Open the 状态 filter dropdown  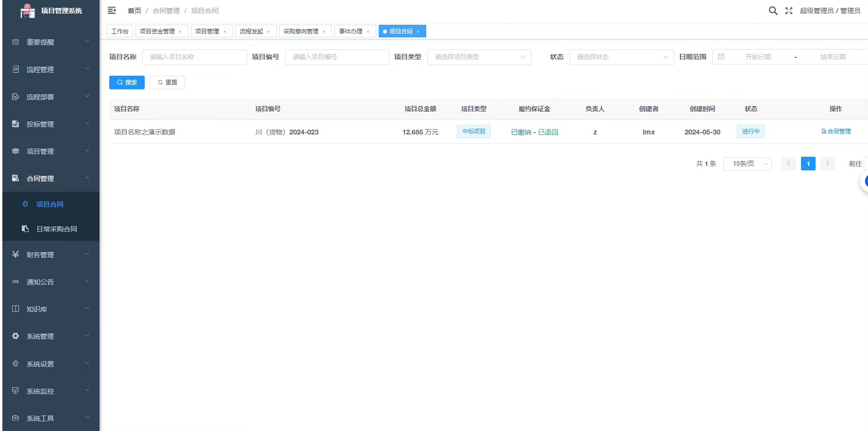coord(621,57)
